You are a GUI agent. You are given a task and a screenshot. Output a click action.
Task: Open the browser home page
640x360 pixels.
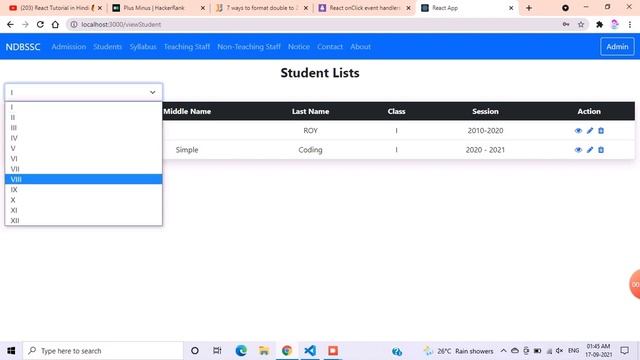pyautogui.click(x=55, y=24)
